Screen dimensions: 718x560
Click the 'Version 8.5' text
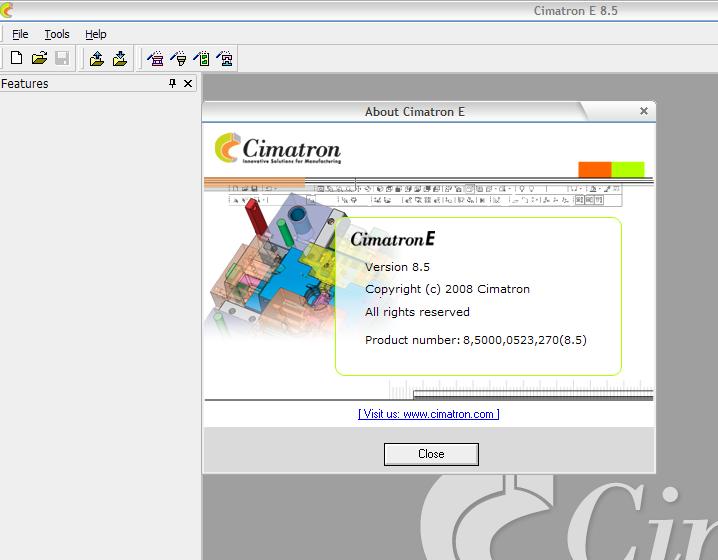(x=397, y=267)
